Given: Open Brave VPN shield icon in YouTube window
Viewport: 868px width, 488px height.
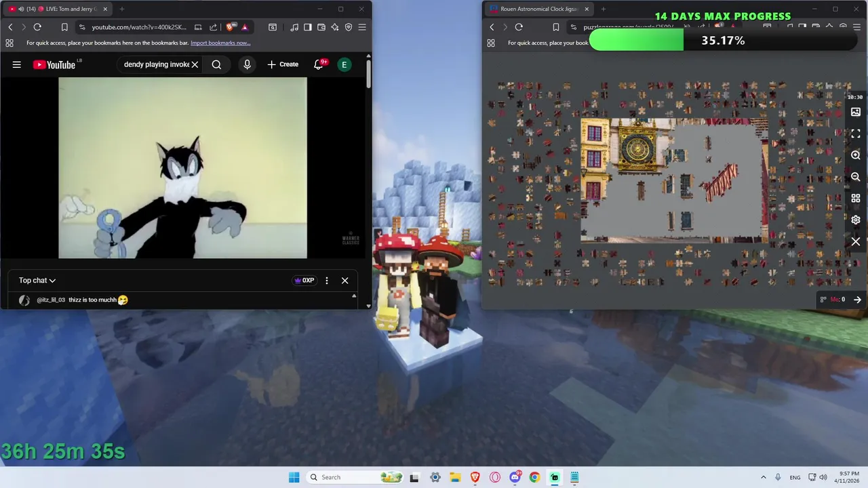Looking at the screenshot, I should pyautogui.click(x=349, y=27).
